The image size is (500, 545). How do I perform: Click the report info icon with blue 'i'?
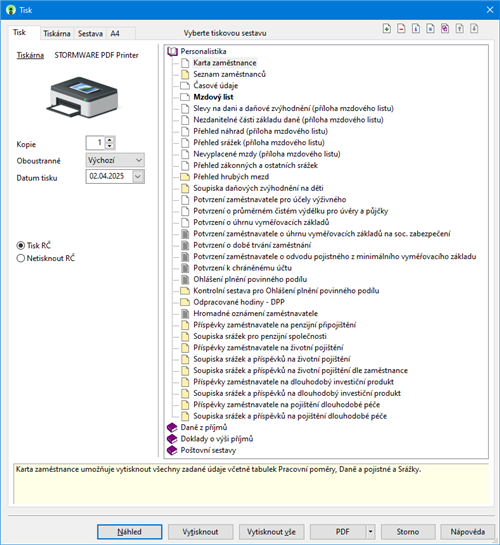[x=416, y=29]
